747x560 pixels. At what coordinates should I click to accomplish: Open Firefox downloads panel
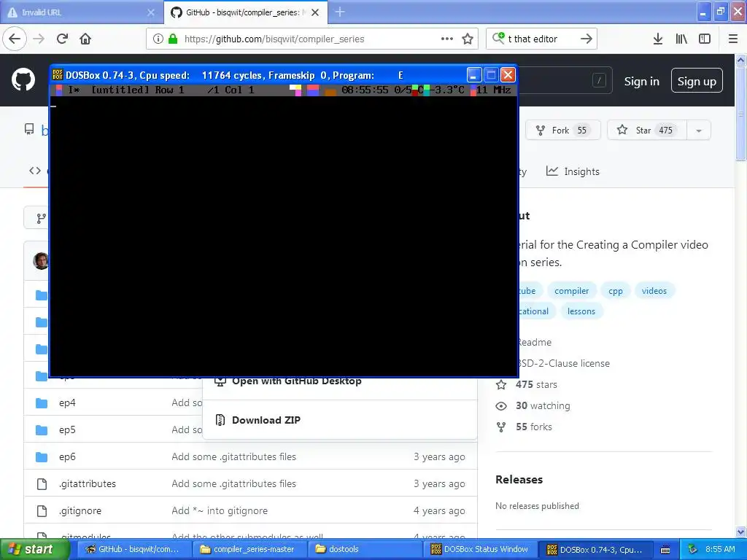pos(657,39)
